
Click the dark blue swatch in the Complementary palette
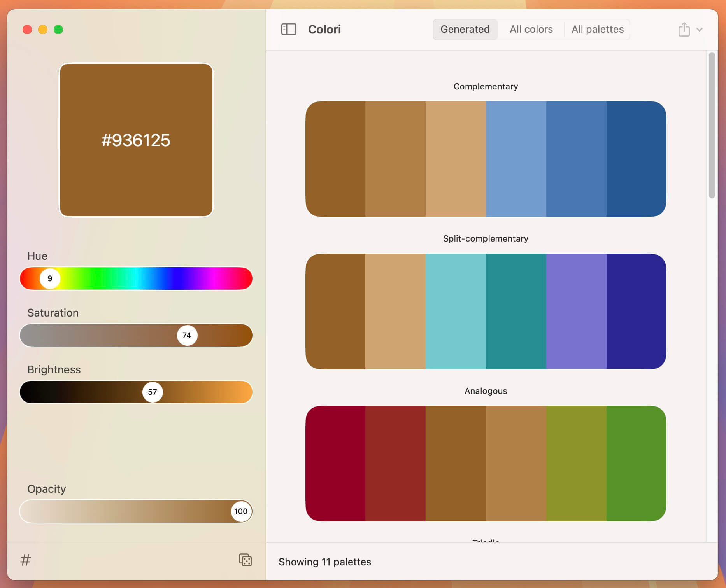636,159
